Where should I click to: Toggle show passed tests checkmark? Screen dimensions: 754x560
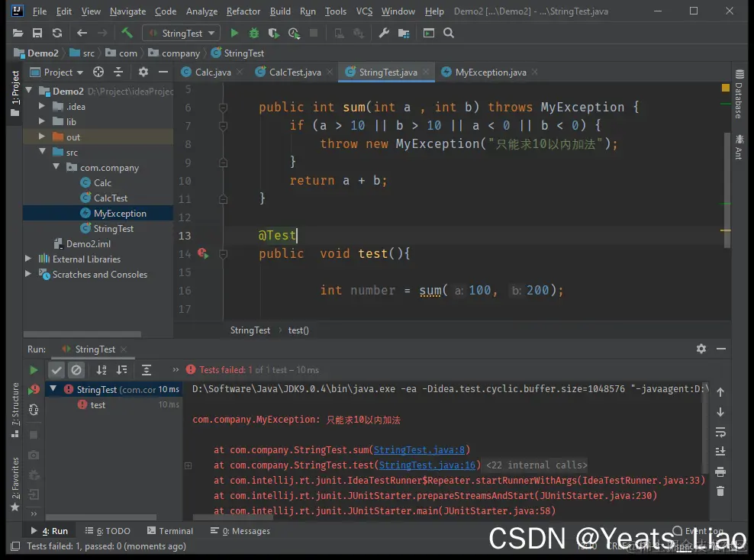[56, 370]
